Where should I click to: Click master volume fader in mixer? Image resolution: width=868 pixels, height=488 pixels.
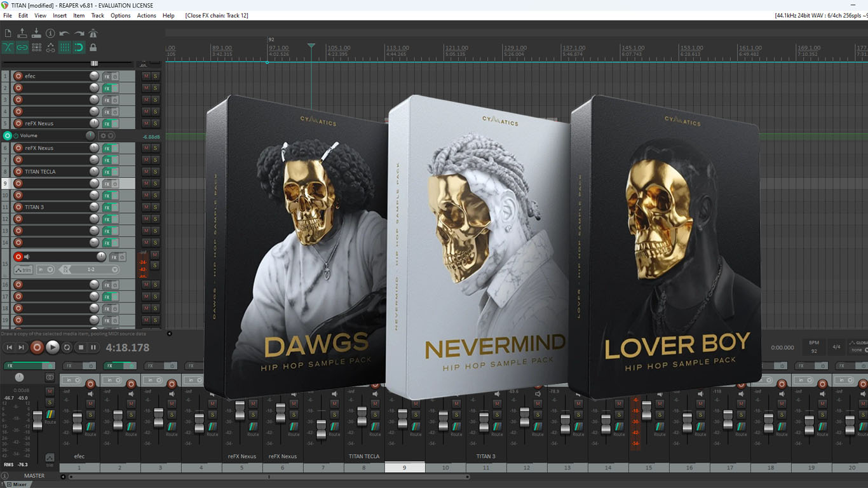pyautogui.click(x=37, y=420)
